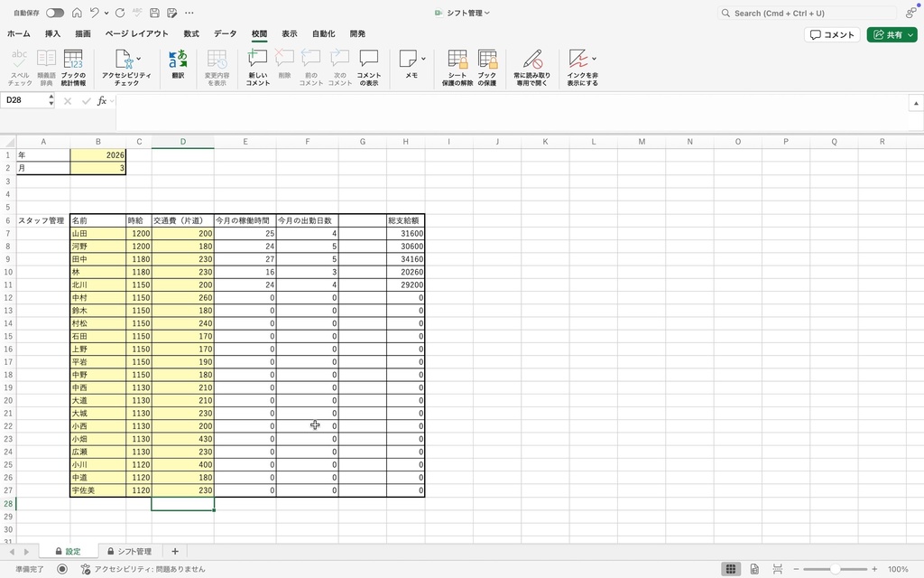Image resolution: width=924 pixels, height=578 pixels.
Task: Switch to the ページ レイアウト tab
Action: (137, 33)
